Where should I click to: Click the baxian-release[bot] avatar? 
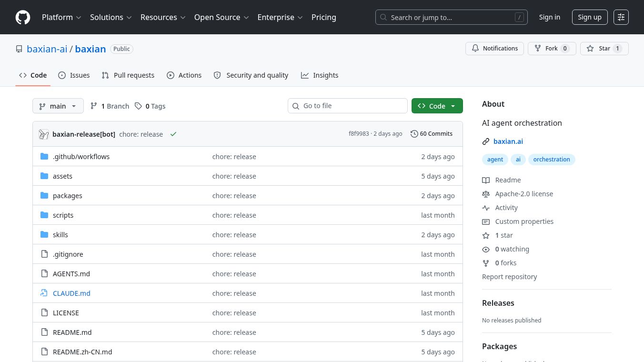point(44,134)
